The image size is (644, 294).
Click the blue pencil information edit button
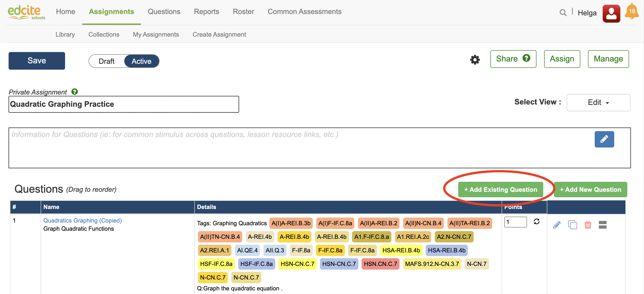(x=604, y=139)
